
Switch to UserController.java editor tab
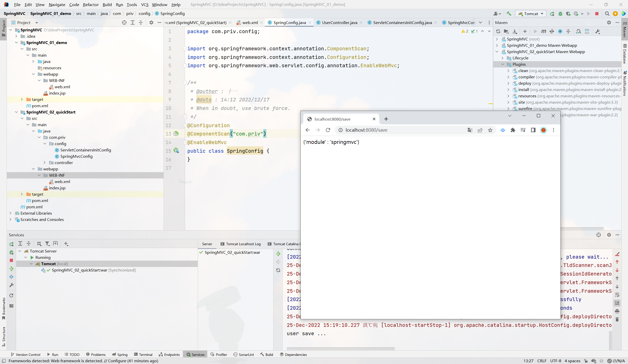pos(339,22)
